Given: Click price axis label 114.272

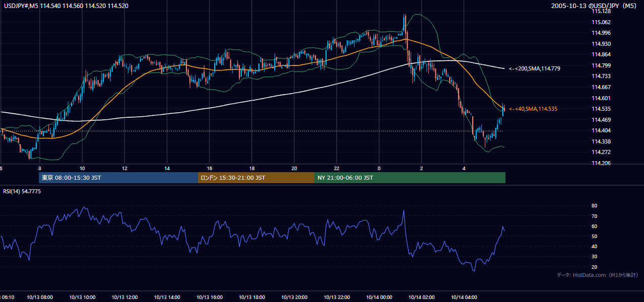Looking at the screenshot, I should tap(601, 152).
